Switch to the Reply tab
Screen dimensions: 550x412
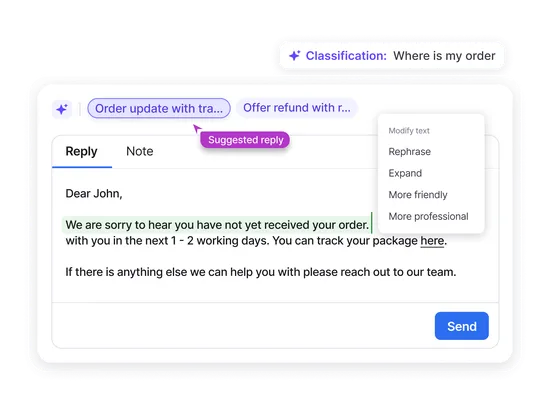pyautogui.click(x=81, y=151)
